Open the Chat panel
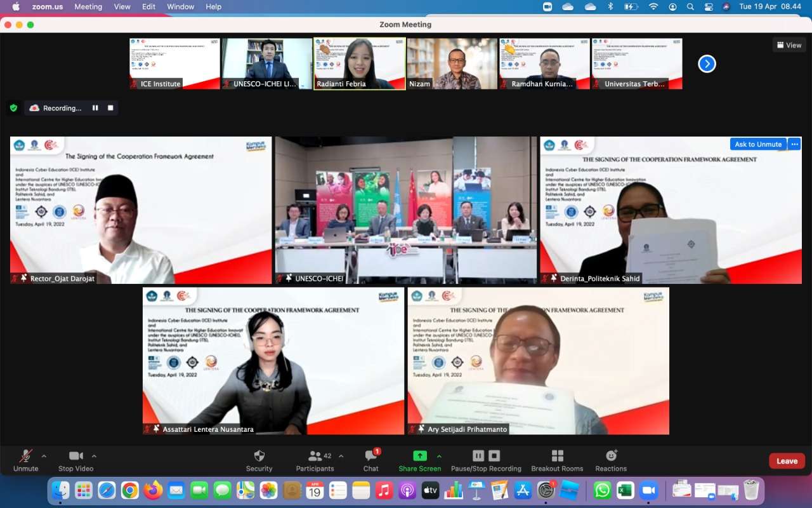Screen dimensions: 812x508 pyautogui.click(x=371, y=460)
